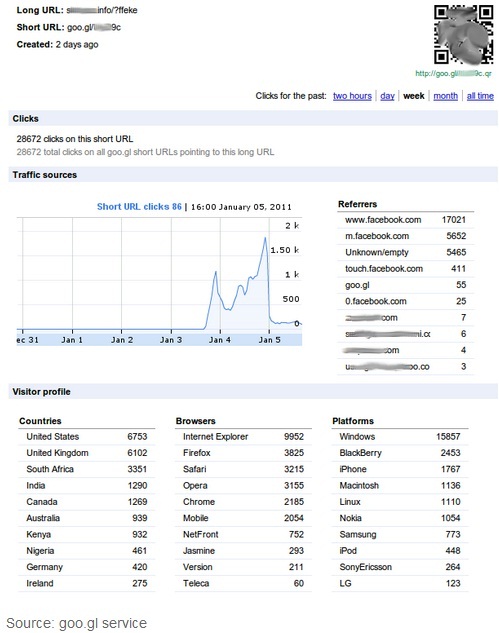Click the United States country row
499x633 pixels.
coord(86,437)
